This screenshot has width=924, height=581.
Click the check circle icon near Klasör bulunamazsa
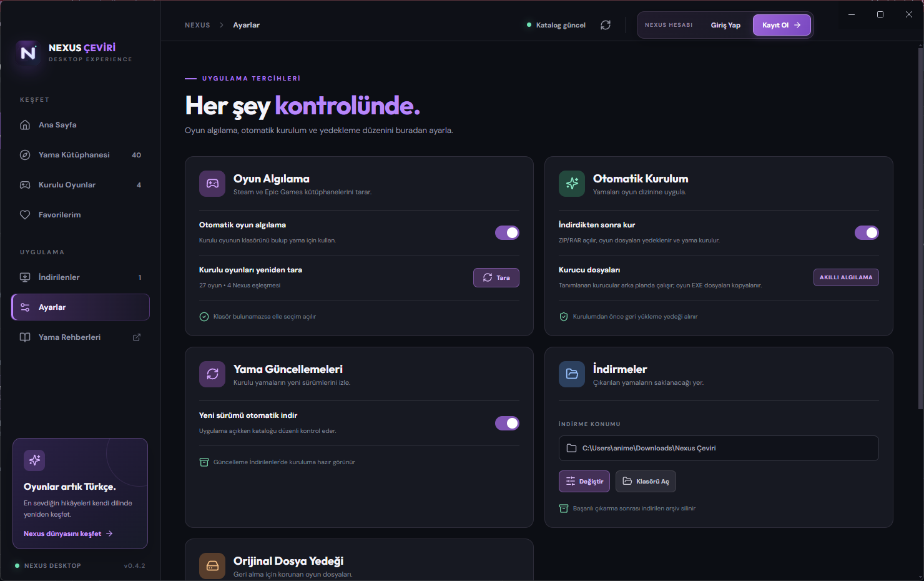pos(204,317)
